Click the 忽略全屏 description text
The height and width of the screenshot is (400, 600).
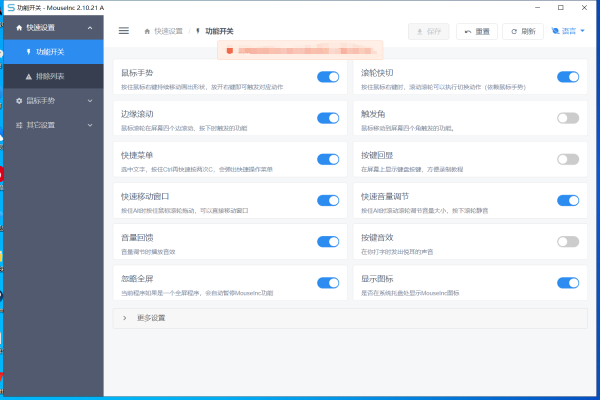[197, 293]
